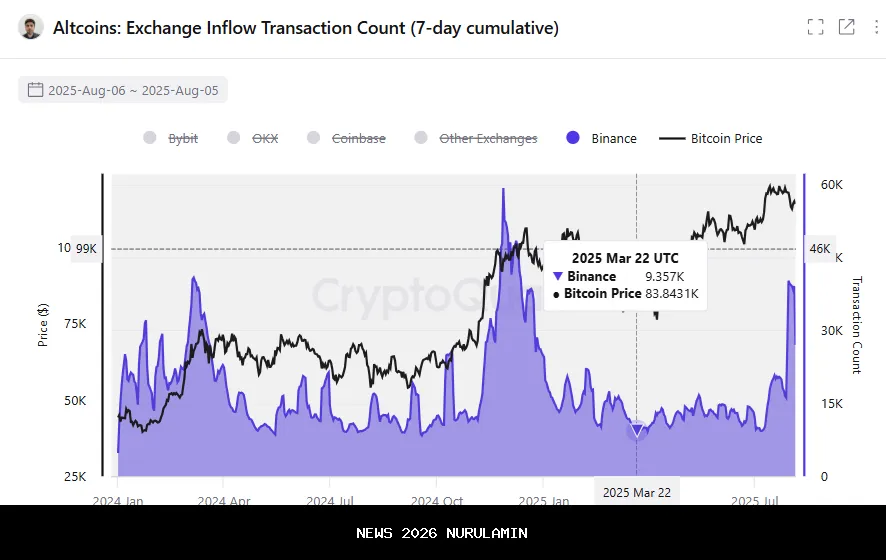Enable Coinbase series in legend
The width and height of the screenshot is (886, 560).
pyautogui.click(x=358, y=139)
